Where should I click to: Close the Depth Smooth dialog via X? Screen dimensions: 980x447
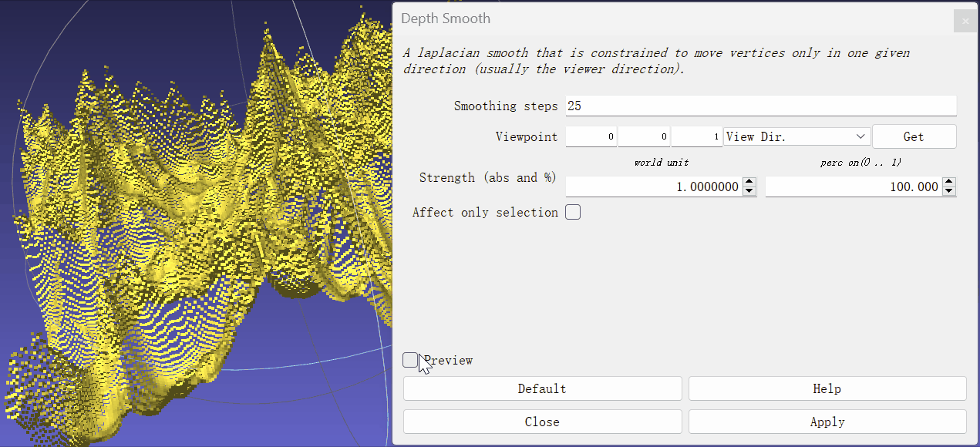pyautogui.click(x=965, y=21)
